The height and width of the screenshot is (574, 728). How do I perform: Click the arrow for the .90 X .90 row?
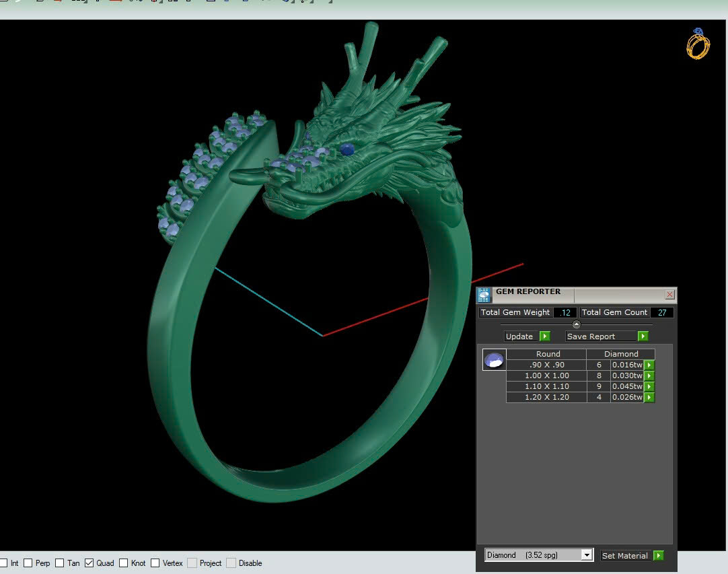[649, 365]
